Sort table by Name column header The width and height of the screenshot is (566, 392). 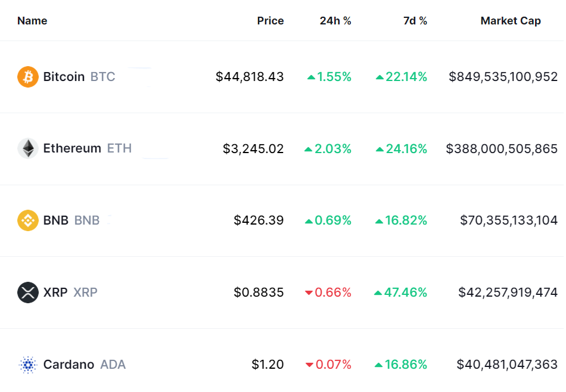point(32,21)
